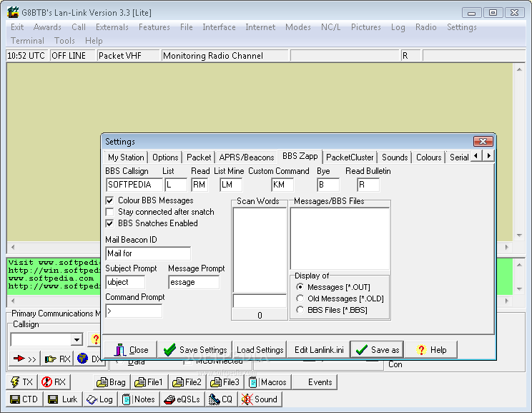532x413 pixels.
Task: Click the question mark beside Callsign combo
Action: [94, 339]
